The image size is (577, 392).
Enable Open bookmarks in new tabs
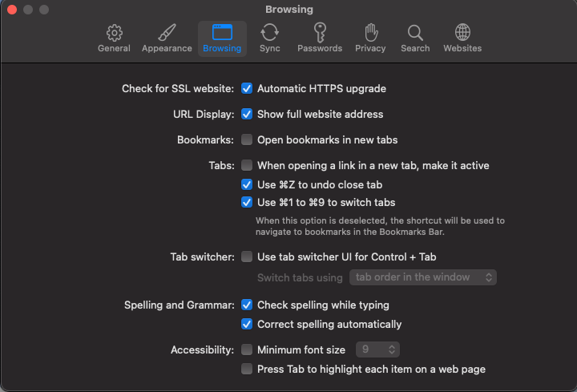click(x=248, y=139)
